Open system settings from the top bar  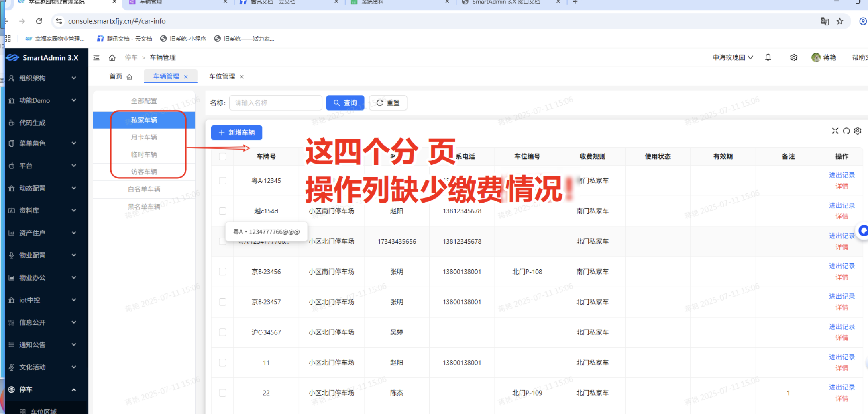[794, 57]
